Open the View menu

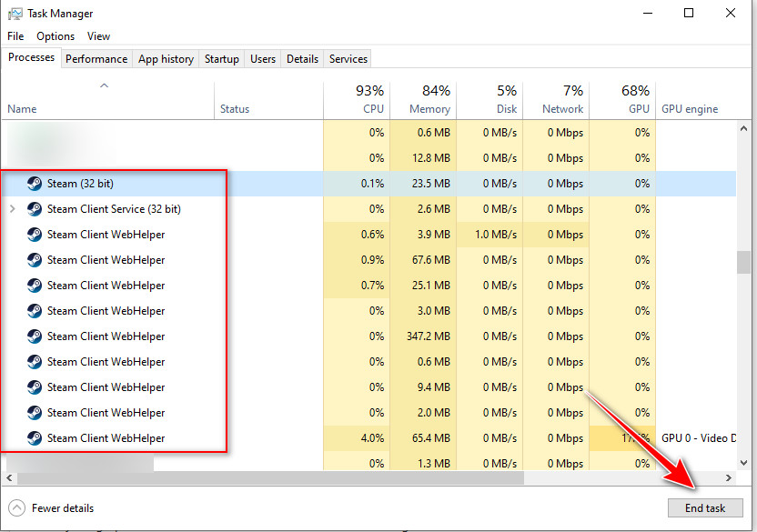[98, 36]
